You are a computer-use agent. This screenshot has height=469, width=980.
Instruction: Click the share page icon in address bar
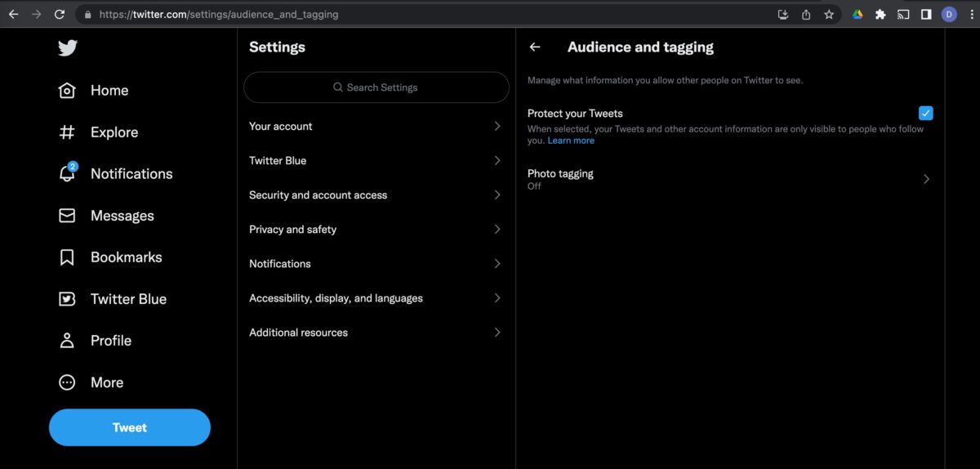point(806,14)
